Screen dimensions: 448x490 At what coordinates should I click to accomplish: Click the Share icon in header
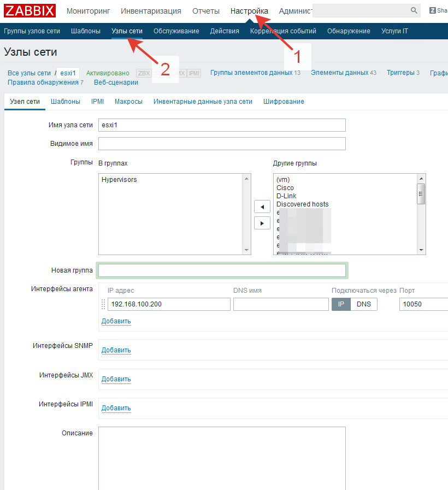coord(433,10)
